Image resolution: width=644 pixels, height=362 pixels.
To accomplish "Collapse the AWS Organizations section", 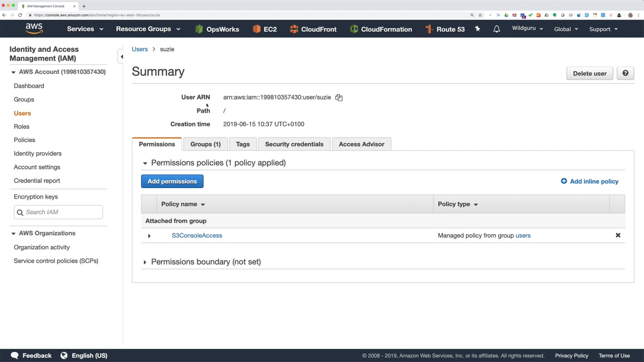I will point(13,233).
